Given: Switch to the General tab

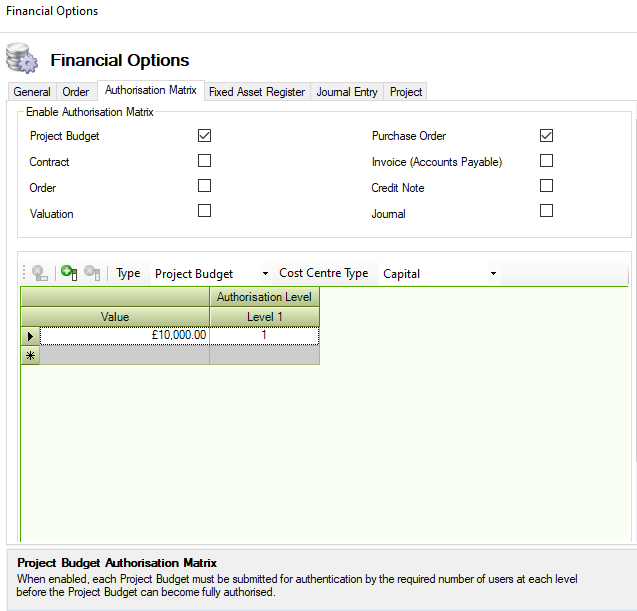Looking at the screenshot, I should coord(32,92).
